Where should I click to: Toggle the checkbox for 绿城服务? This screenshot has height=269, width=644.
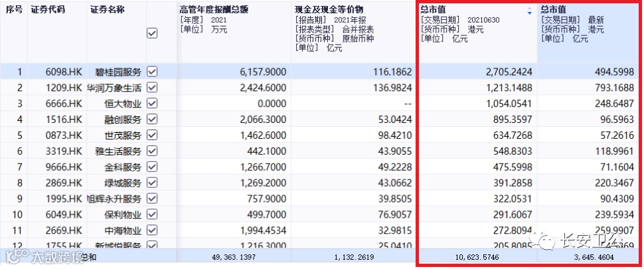[x=152, y=183]
